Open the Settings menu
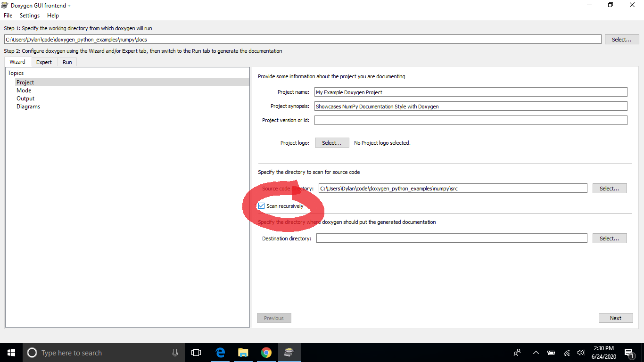Viewport: 644px width, 362px height. pyautogui.click(x=30, y=16)
